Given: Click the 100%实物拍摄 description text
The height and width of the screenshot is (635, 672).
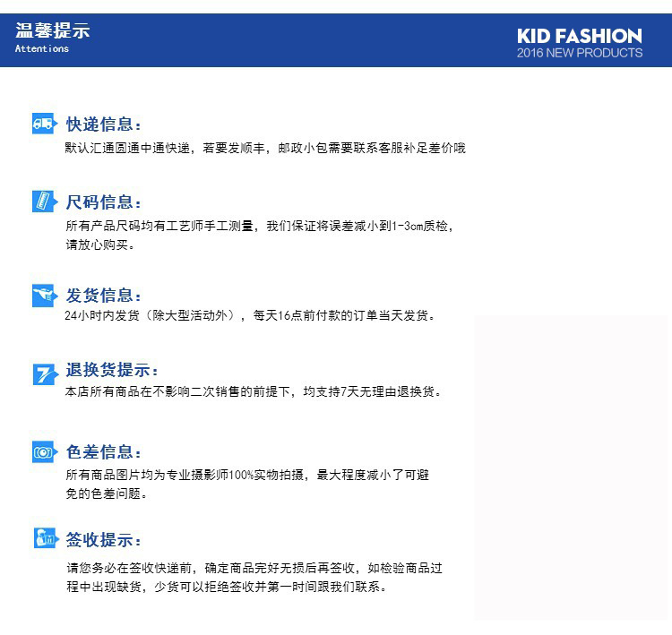Looking at the screenshot, I should 247,475.
